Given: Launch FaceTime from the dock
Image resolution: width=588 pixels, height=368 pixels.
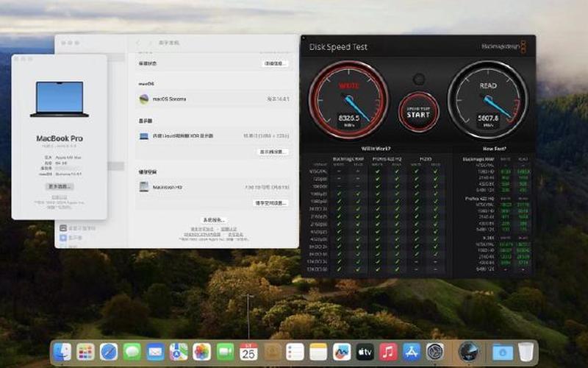Looking at the screenshot, I should point(225,353).
